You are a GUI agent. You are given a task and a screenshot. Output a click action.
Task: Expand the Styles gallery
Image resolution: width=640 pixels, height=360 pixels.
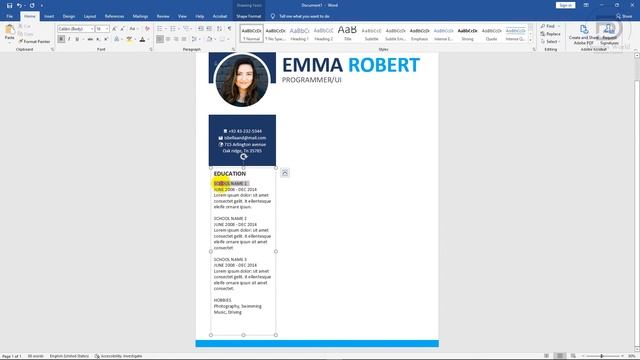[x=530, y=40]
